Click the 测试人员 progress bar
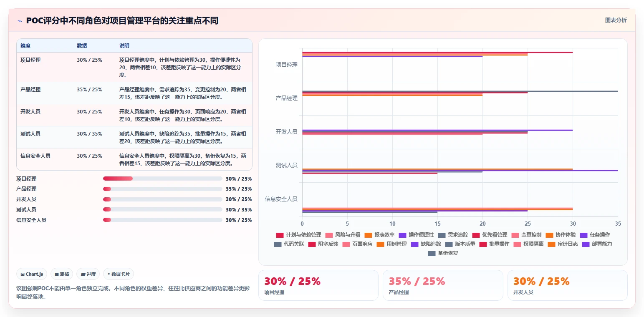644x317 pixels. (163, 210)
